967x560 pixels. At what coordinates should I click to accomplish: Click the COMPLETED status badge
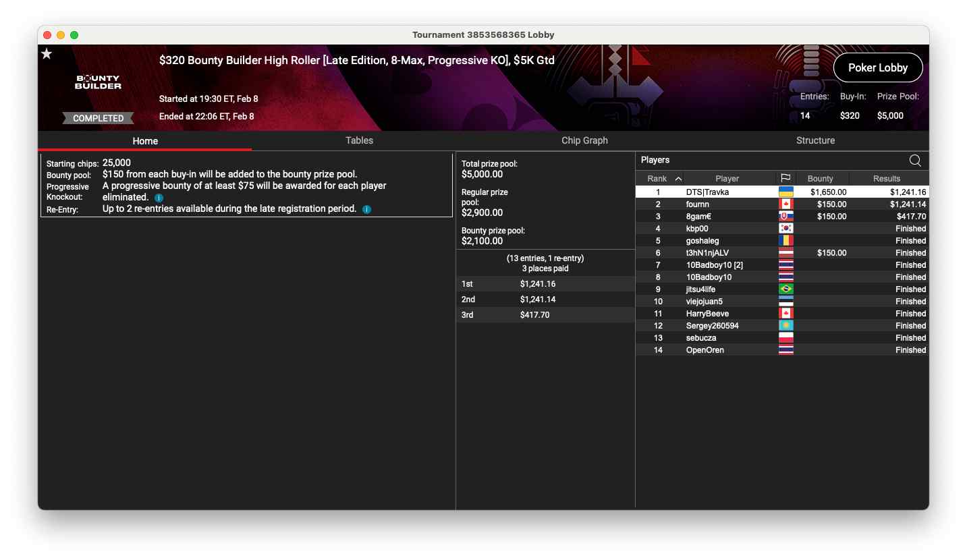coord(99,118)
